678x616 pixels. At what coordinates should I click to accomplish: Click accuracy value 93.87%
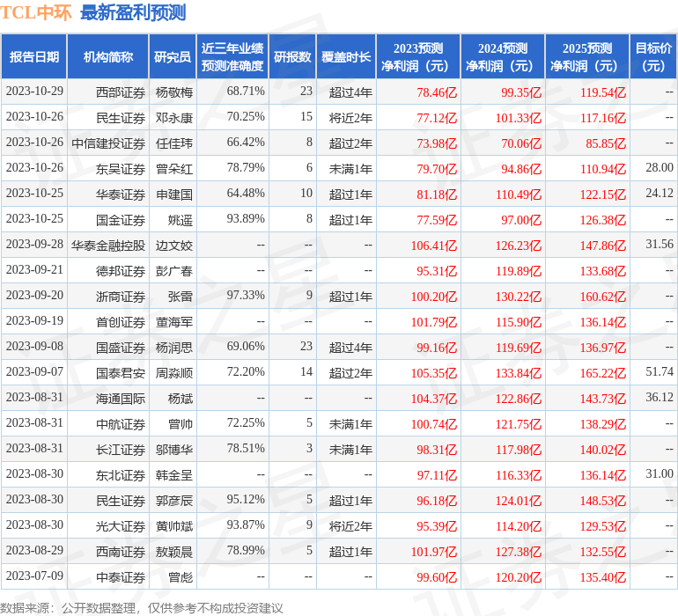pos(246,524)
